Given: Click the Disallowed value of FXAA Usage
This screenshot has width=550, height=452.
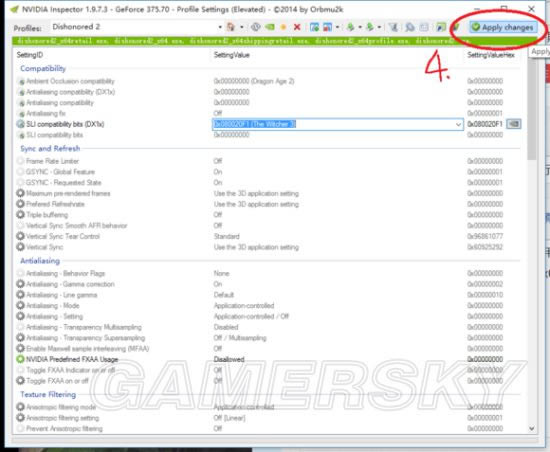Looking at the screenshot, I should point(229,359).
